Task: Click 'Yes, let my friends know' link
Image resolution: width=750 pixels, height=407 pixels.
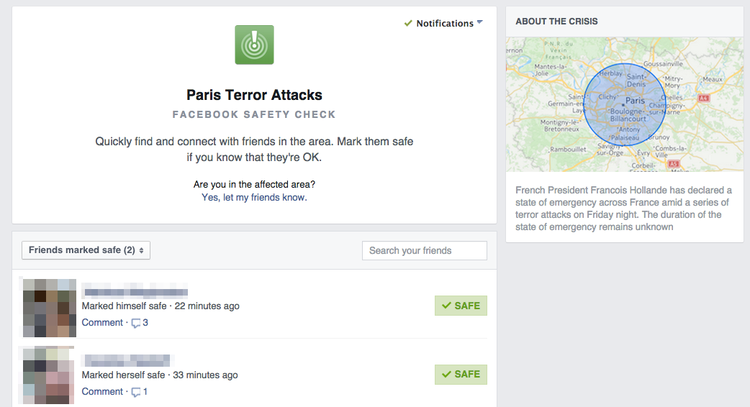Action: [x=254, y=197]
